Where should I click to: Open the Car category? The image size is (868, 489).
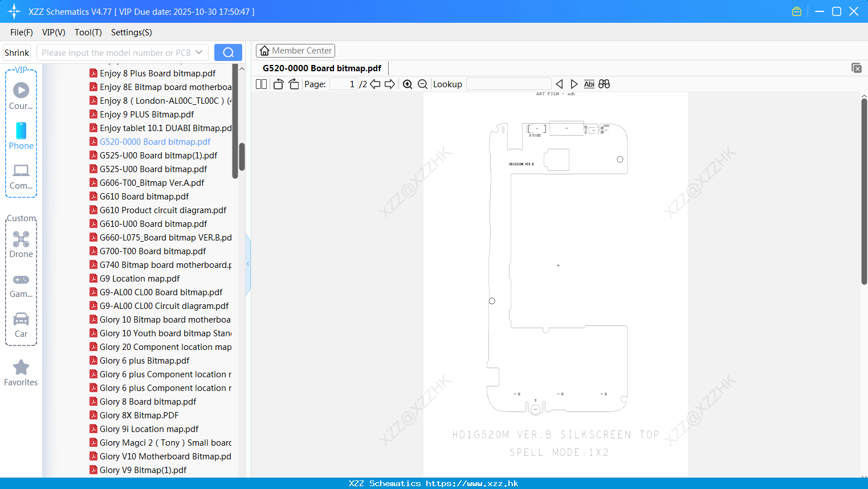coord(21,325)
